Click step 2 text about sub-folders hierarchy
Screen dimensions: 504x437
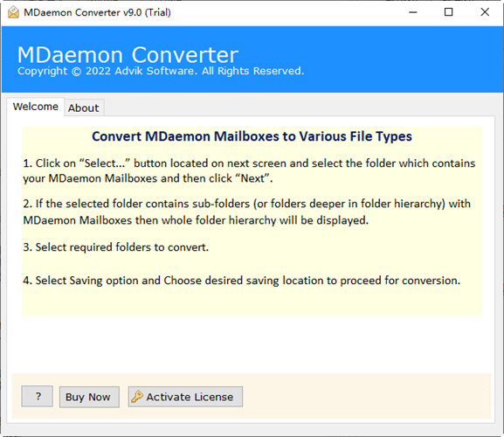[x=246, y=212]
